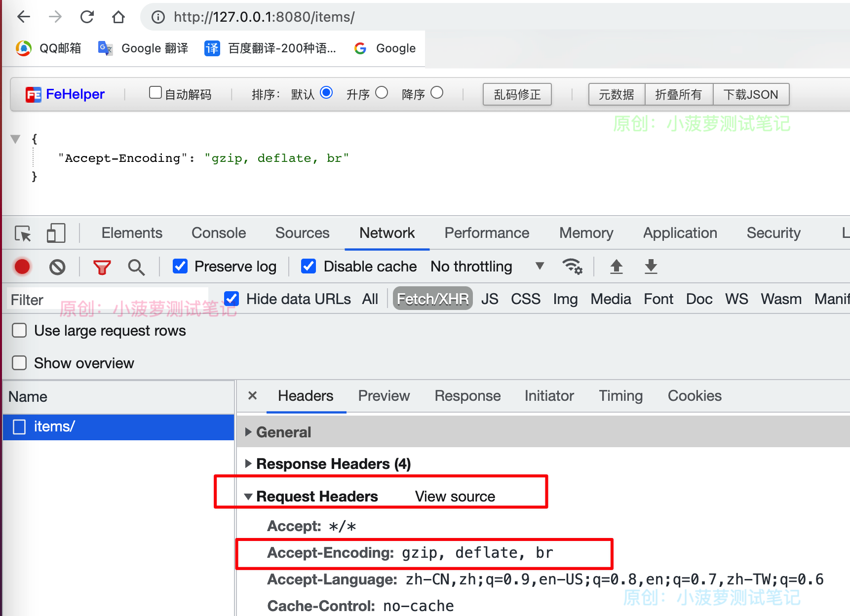This screenshot has width=850, height=616.
Task: Open the Initiator details tab
Action: coord(549,396)
